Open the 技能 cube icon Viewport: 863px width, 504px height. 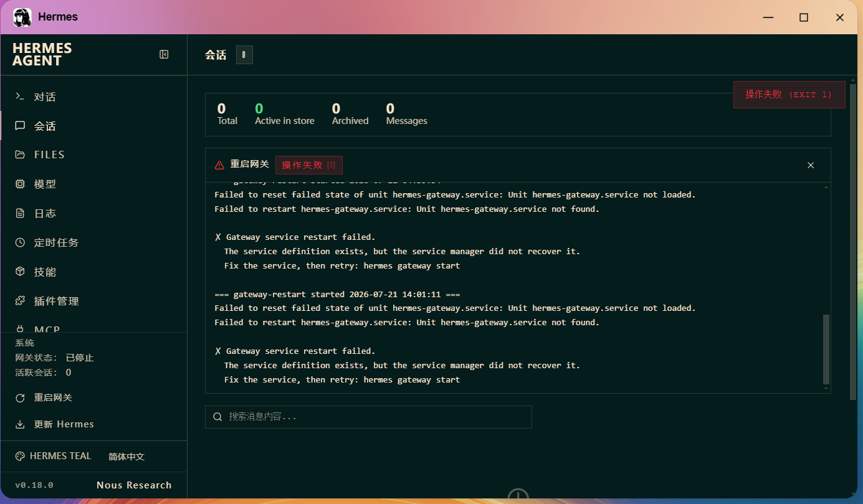(x=20, y=272)
